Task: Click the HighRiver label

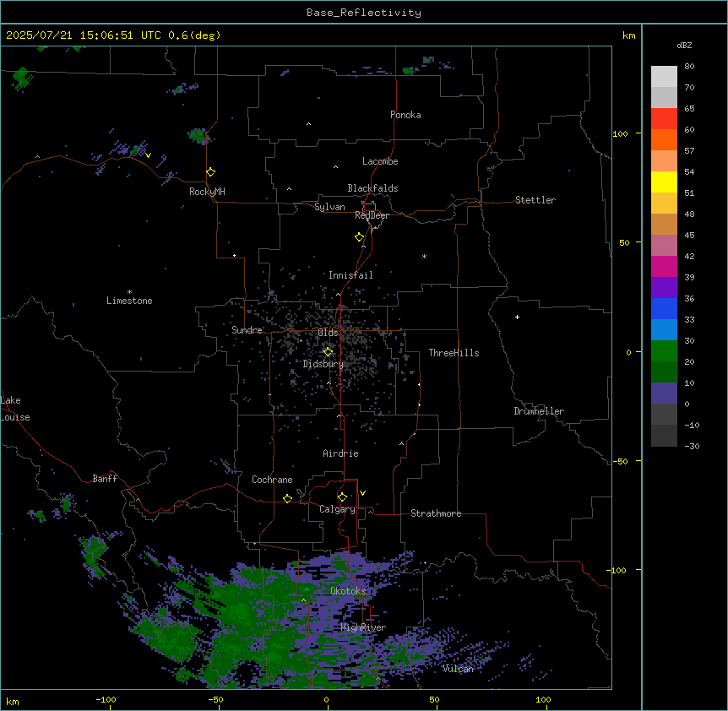Action: [363, 627]
